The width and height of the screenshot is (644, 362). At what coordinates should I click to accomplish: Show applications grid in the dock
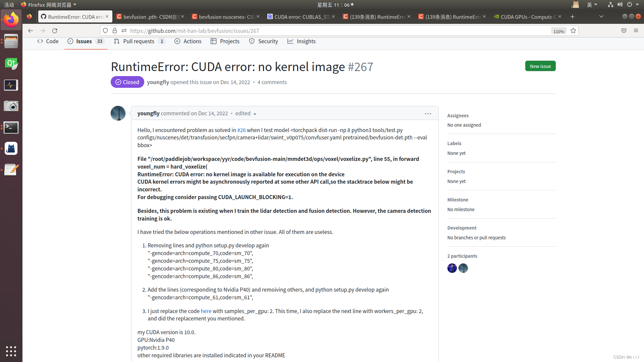pyautogui.click(x=11, y=351)
